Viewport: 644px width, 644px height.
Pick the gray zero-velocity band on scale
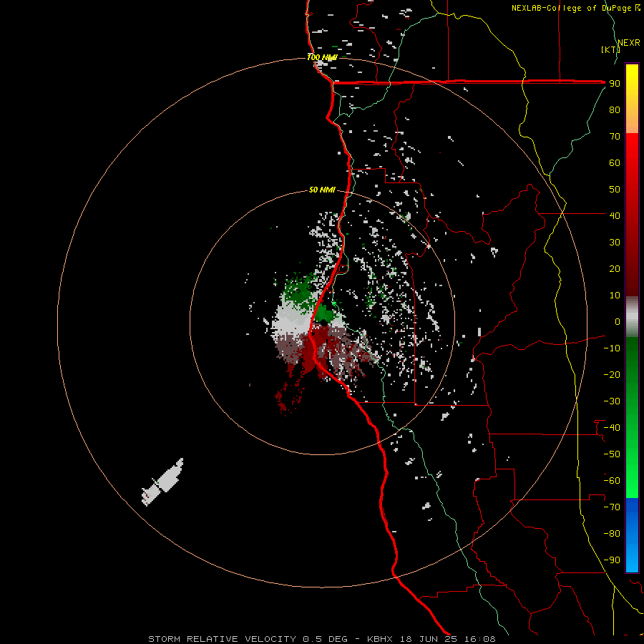click(632, 317)
